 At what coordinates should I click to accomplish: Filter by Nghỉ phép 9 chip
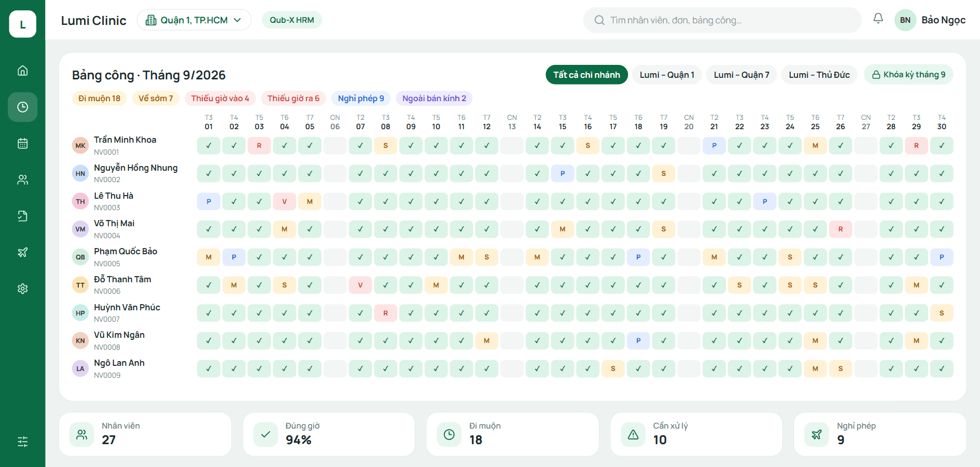point(361,99)
